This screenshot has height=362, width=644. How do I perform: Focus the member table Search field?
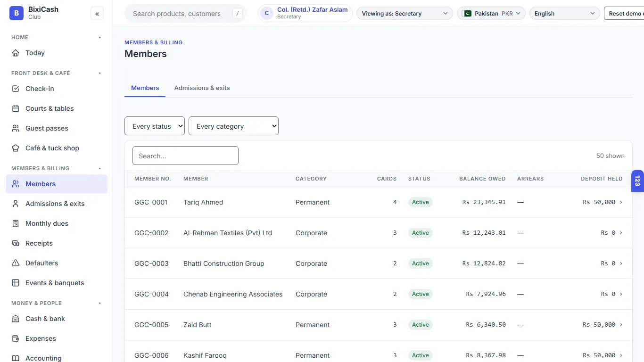[x=185, y=156]
